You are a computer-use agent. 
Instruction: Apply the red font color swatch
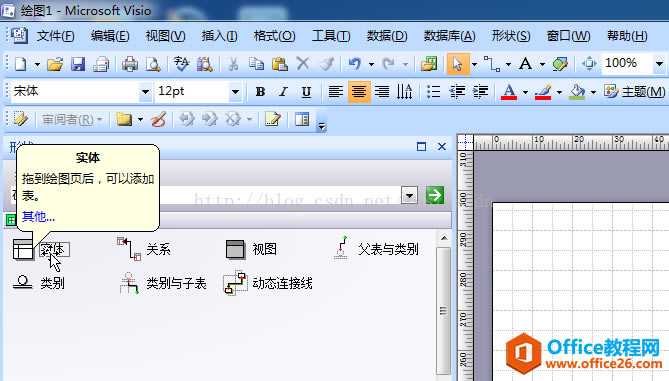pos(509,92)
